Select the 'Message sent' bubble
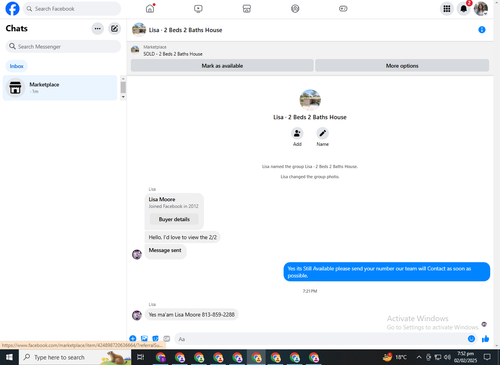This screenshot has height=365, width=500. pyautogui.click(x=165, y=250)
